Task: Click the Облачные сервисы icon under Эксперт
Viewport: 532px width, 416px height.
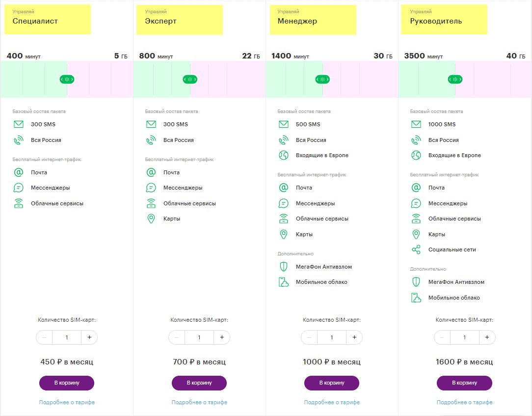Action: point(151,203)
